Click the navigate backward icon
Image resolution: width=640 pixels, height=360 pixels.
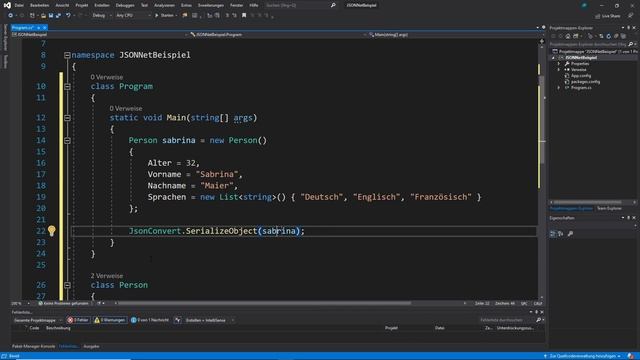(10, 16)
